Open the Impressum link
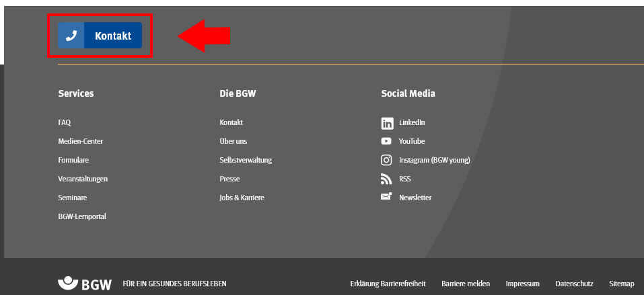 click(522, 284)
